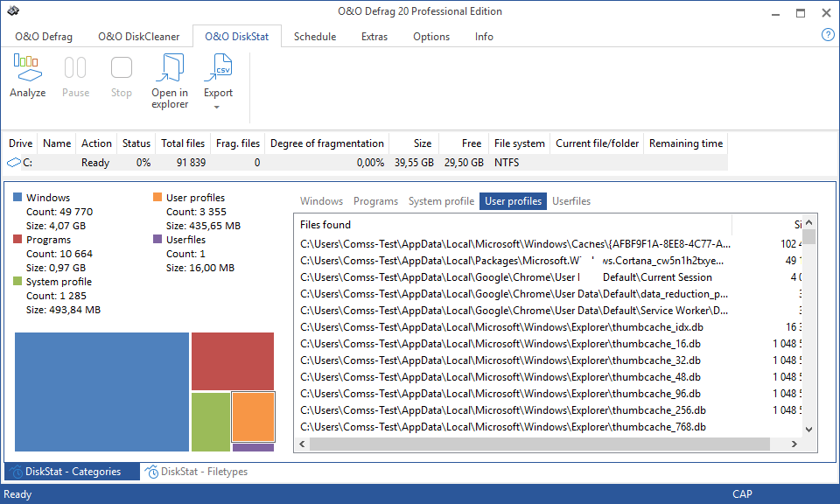The image size is (840, 504).
Task: Switch to the O&O Defrag ribbon tab
Action: click(x=44, y=37)
